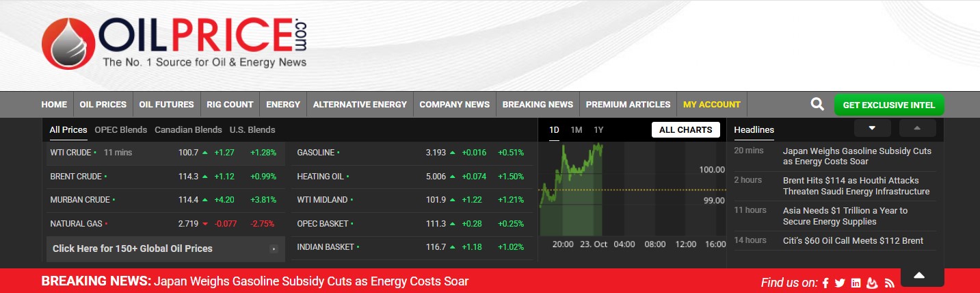Click the scroll-to-top arrow button
Screen dimensions: 980x293
(x=919, y=275)
